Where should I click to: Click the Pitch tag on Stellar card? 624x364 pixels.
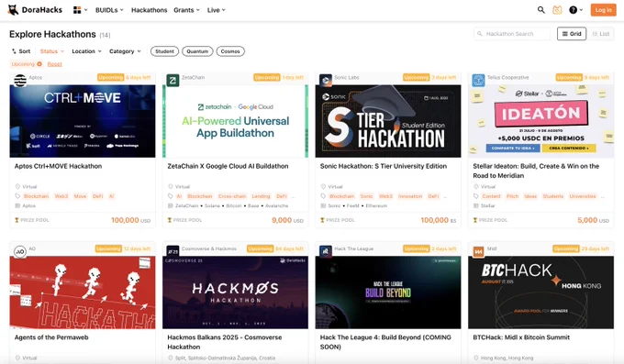pos(512,196)
